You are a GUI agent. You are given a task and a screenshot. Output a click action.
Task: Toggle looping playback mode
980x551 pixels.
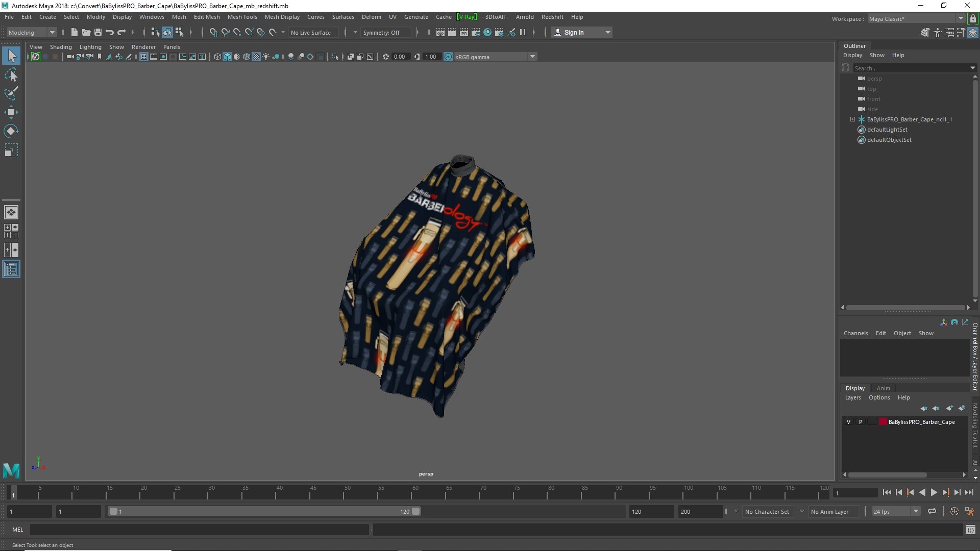pos(932,511)
